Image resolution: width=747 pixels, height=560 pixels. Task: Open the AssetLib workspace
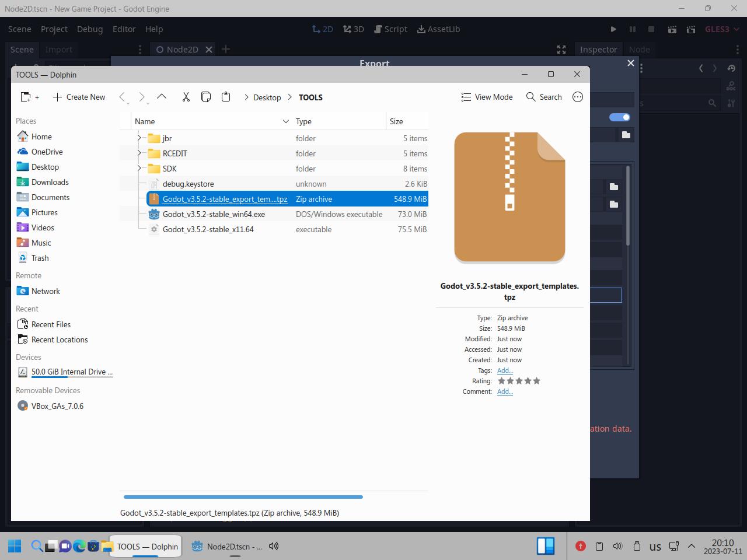[x=438, y=29]
